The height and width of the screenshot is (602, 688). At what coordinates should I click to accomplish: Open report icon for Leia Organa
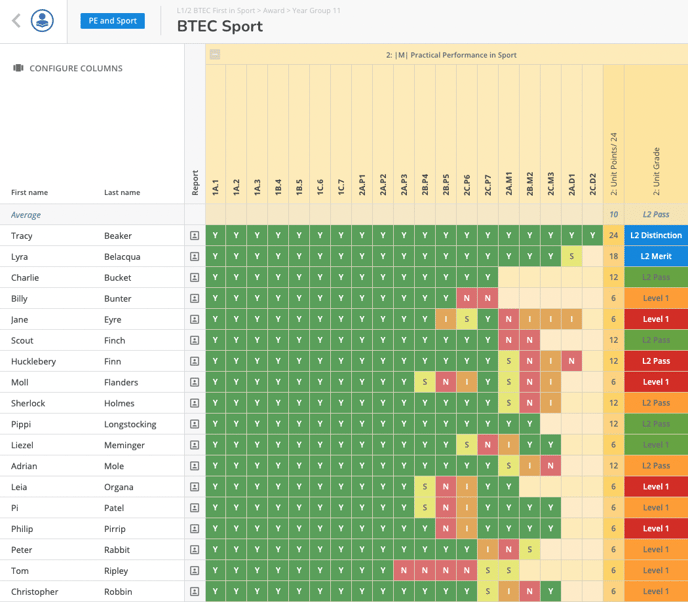click(194, 487)
